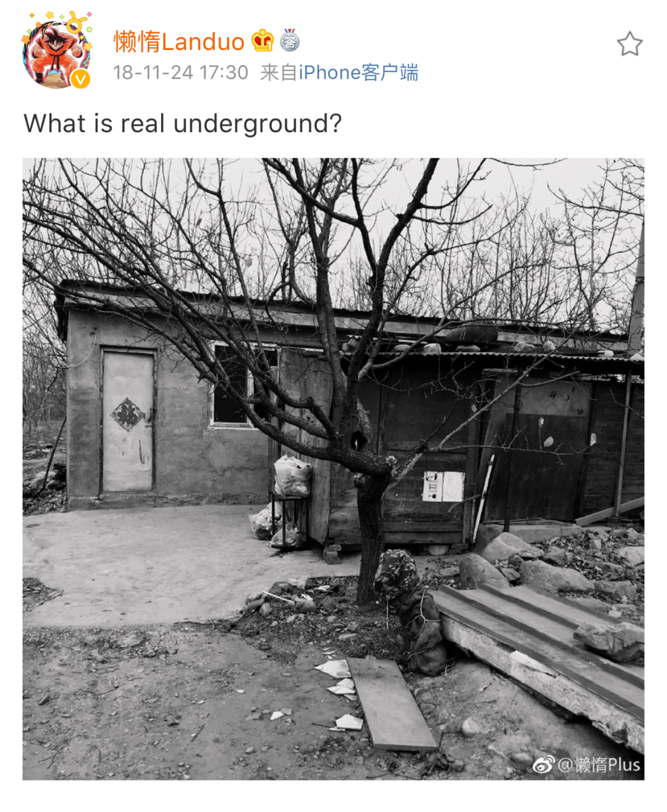Tap the silver medal badge icon
Screen dimensions: 667x812
pos(290,41)
